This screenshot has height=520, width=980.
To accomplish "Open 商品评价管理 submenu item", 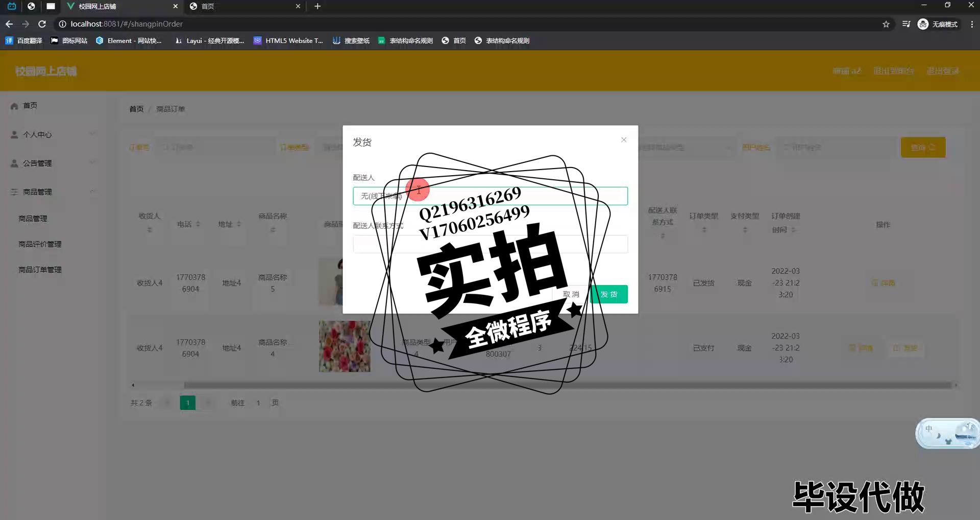I will (40, 244).
